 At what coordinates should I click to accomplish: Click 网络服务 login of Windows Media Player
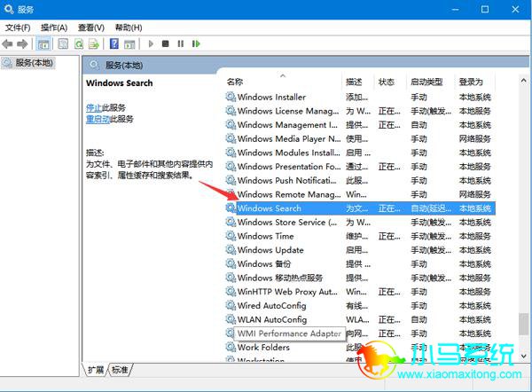point(475,139)
